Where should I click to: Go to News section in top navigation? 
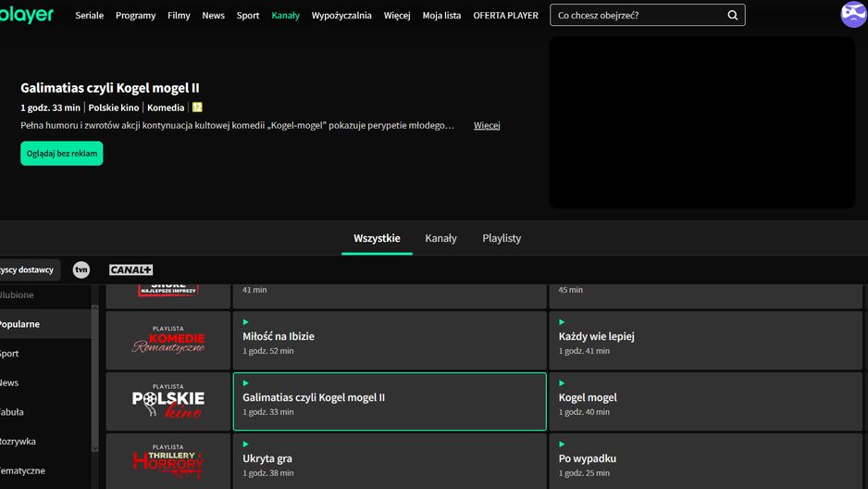click(x=213, y=16)
